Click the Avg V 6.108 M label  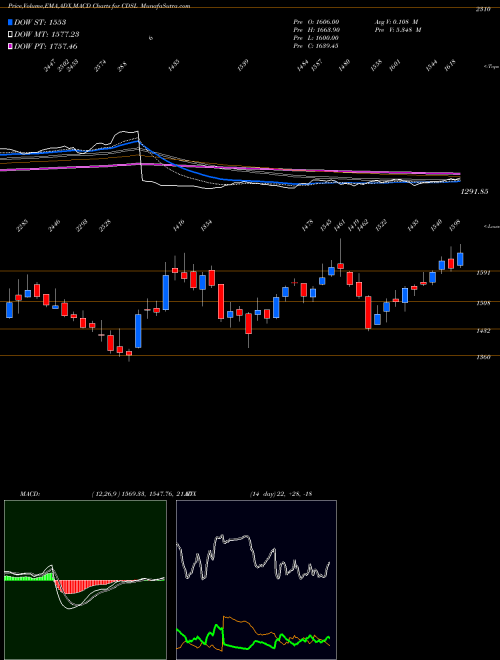click(x=396, y=22)
